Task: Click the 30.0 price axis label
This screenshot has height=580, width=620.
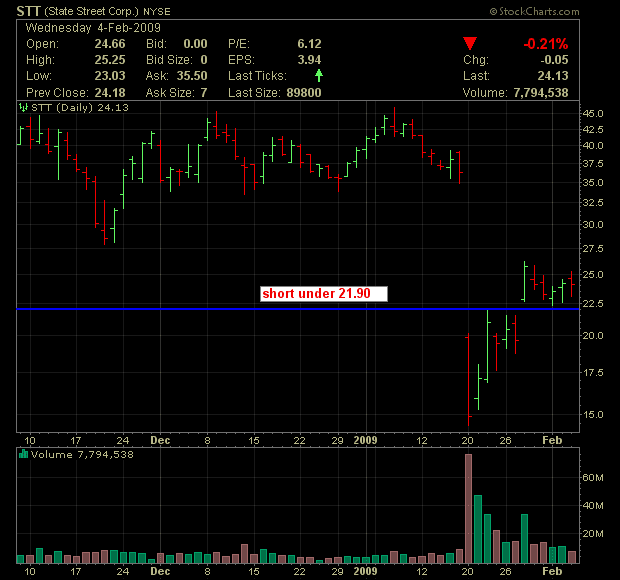Action: click(593, 225)
